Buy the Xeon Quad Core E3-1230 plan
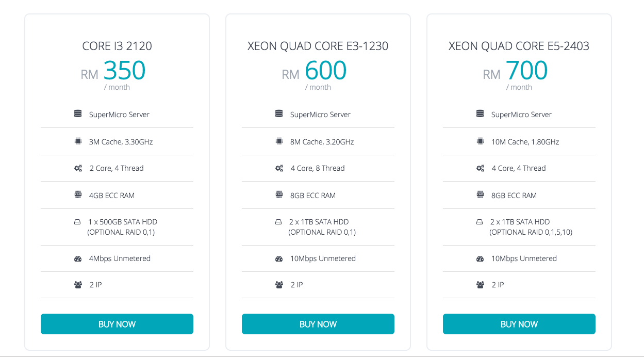 (318, 324)
